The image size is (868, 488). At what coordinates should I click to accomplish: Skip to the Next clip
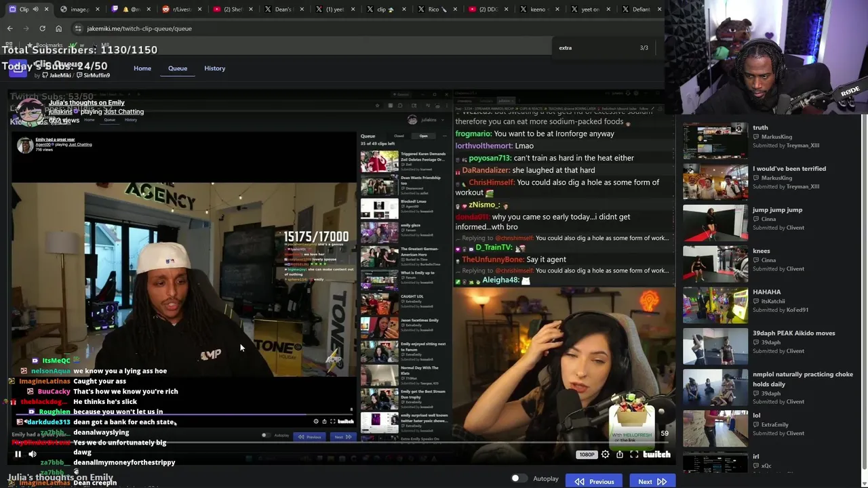click(652, 481)
